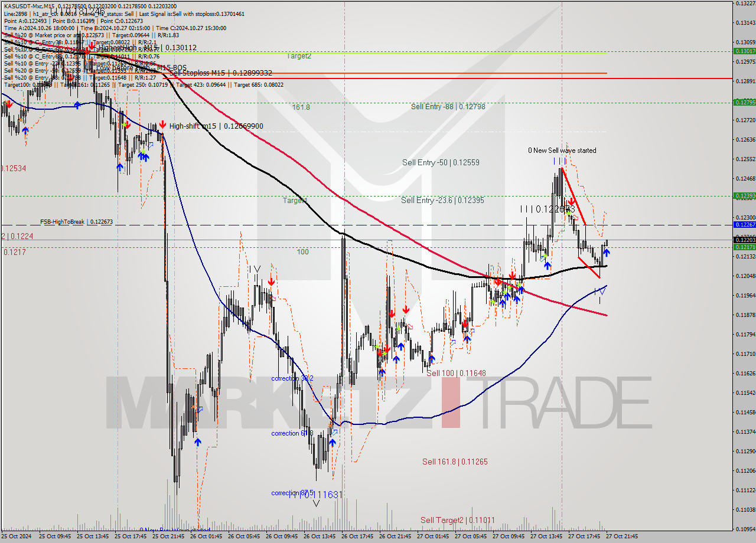
Task: Click the 'High-shift m15 | 0.12669900' label
Action: point(216,126)
